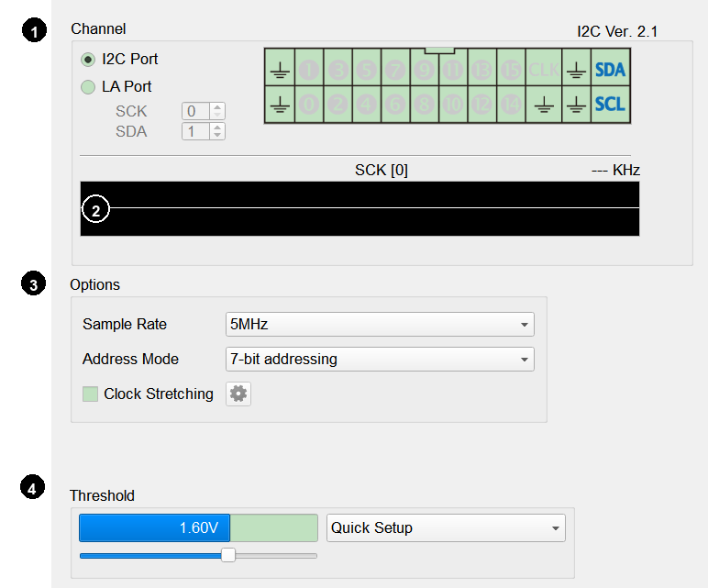Click the SCK [0] waveform display
Viewport: 708px width, 588px height.
360,208
